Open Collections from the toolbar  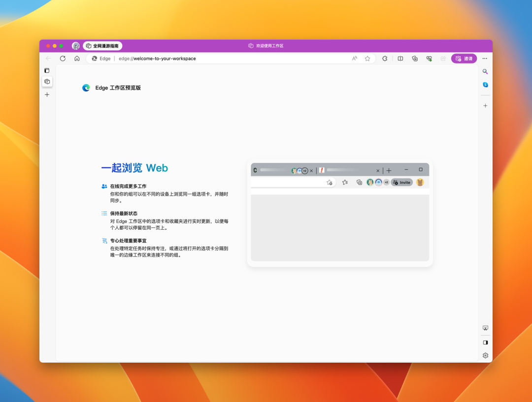coord(415,58)
